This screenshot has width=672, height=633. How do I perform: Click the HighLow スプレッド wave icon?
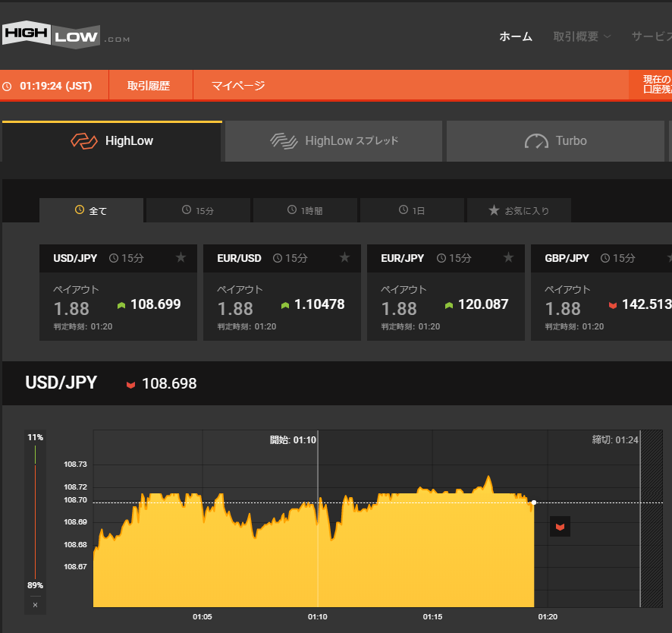(x=284, y=141)
